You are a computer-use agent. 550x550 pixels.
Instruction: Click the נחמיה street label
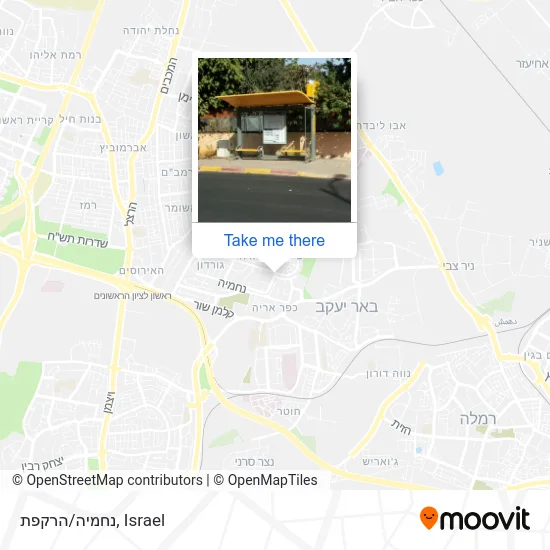pos(232,286)
